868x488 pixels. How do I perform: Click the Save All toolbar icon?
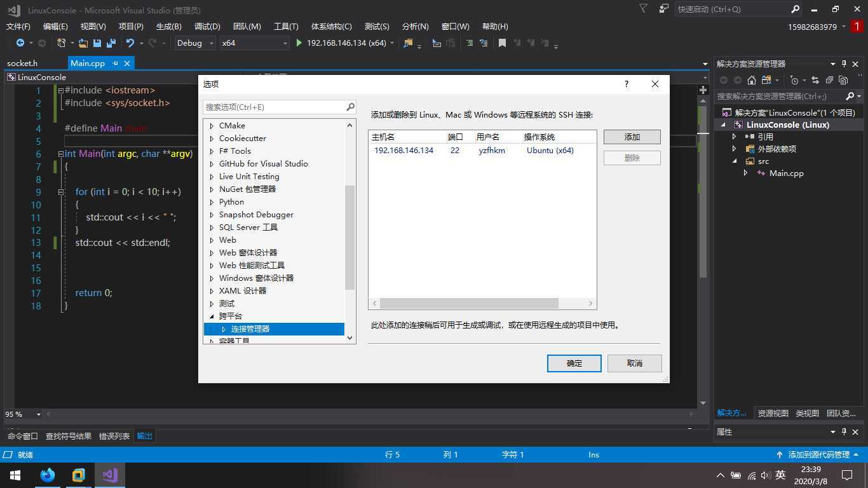pos(111,43)
